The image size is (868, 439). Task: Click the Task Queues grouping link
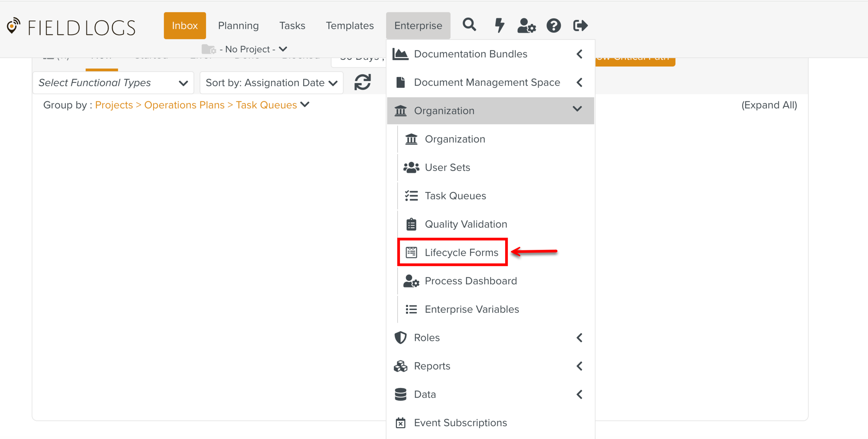(266, 105)
